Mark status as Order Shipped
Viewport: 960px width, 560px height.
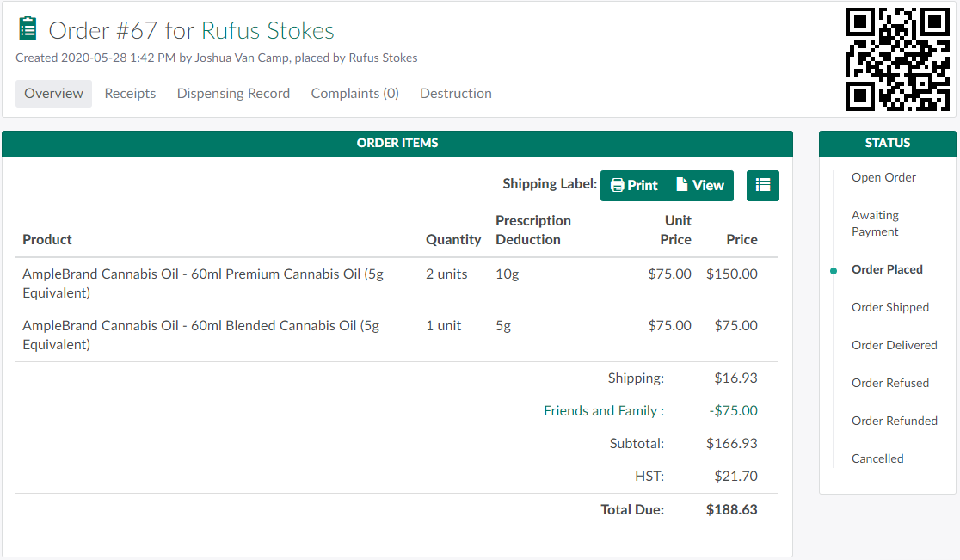tap(889, 308)
